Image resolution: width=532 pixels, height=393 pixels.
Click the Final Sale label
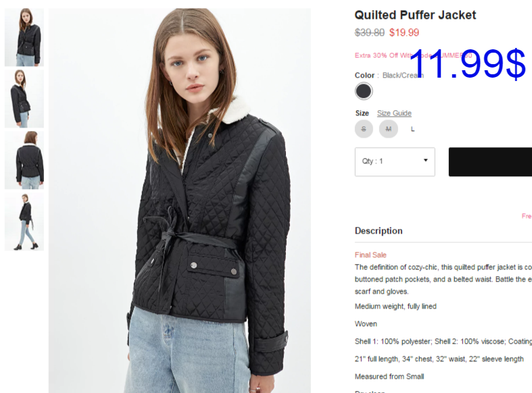point(370,255)
